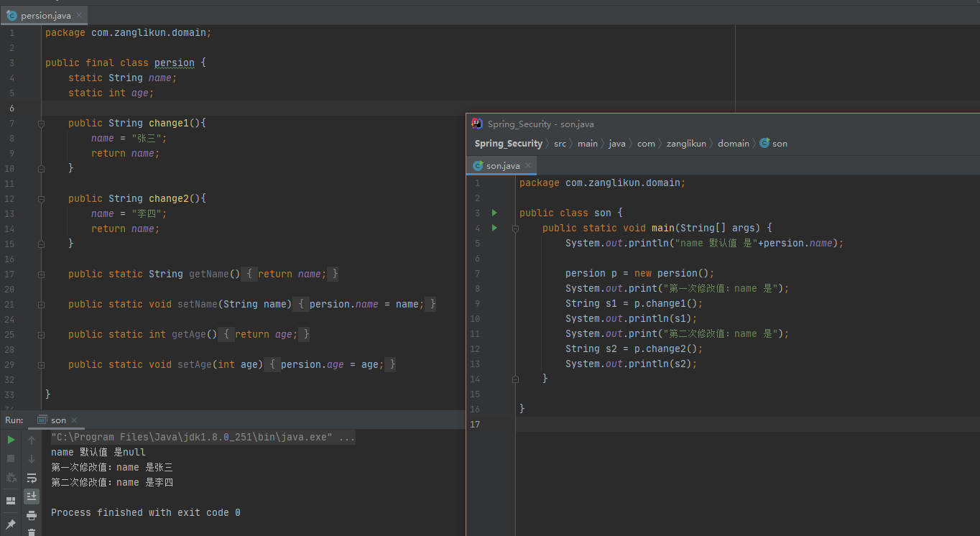Toggle Soft-Wrap in the console

32,478
